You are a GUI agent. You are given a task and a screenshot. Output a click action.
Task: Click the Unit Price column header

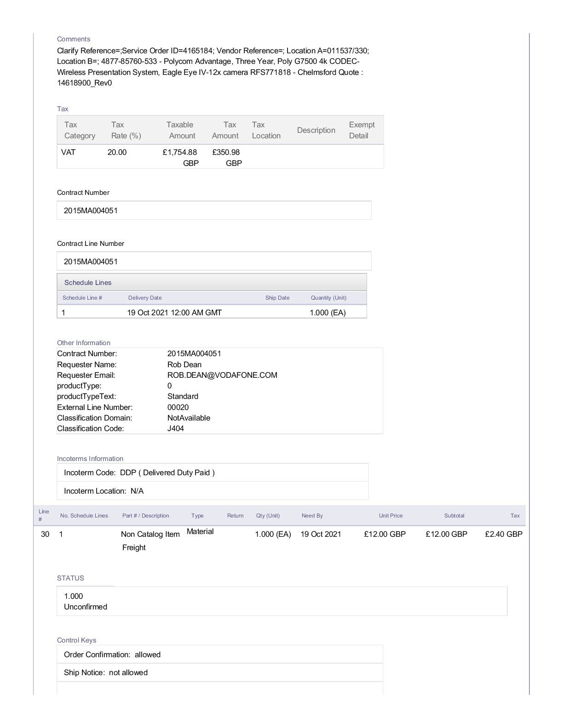click(391, 516)
